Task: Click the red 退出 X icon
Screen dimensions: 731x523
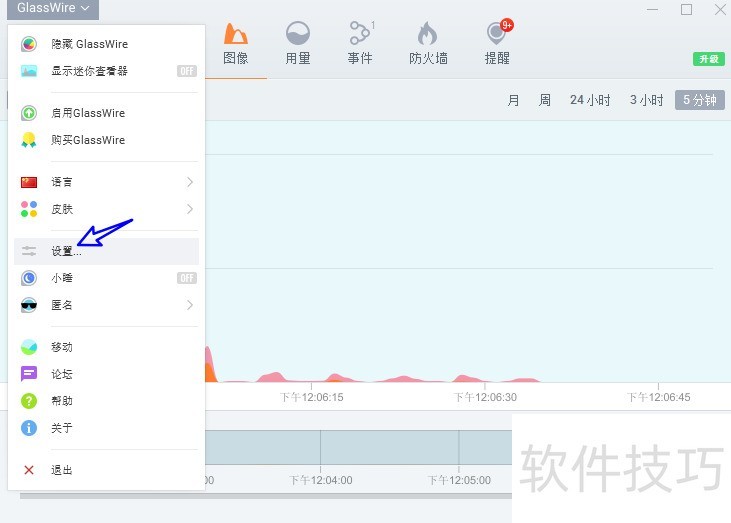Action: [x=29, y=470]
